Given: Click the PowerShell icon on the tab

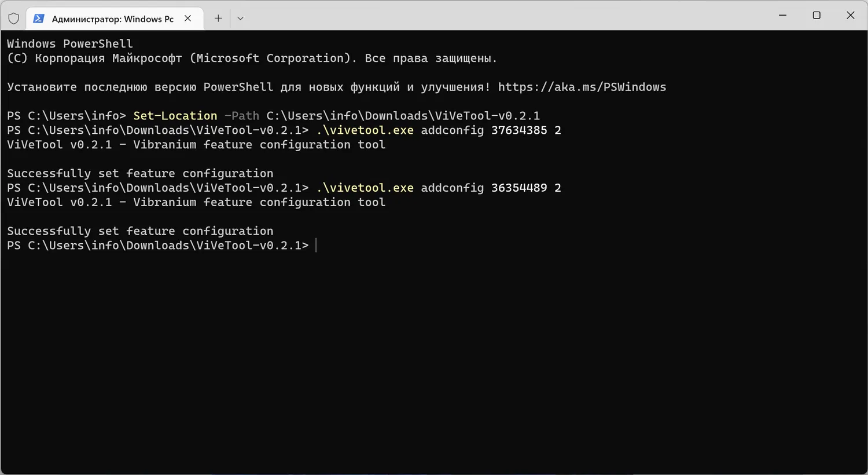Looking at the screenshot, I should [x=39, y=19].
